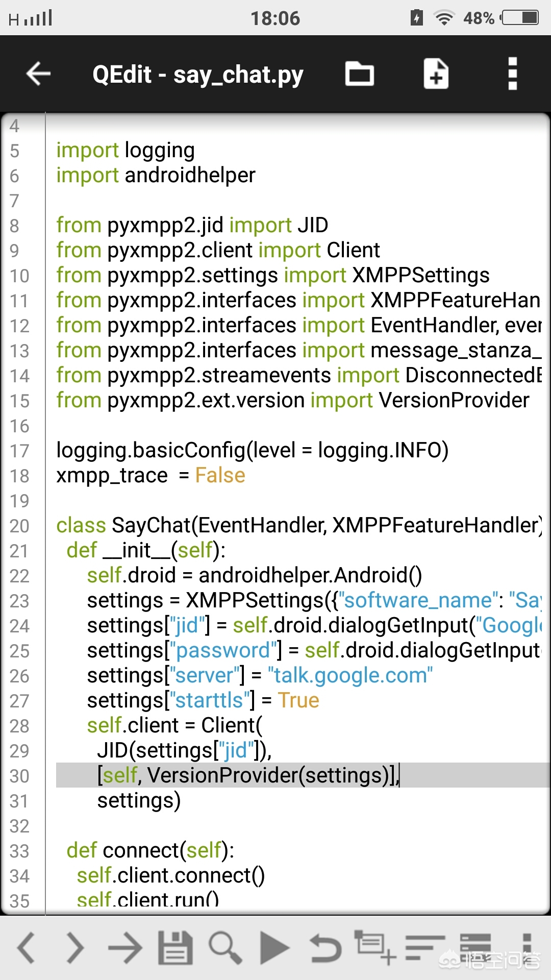
Task: Tap the VersionProvider import line 15
Action: tap(293, 400)
